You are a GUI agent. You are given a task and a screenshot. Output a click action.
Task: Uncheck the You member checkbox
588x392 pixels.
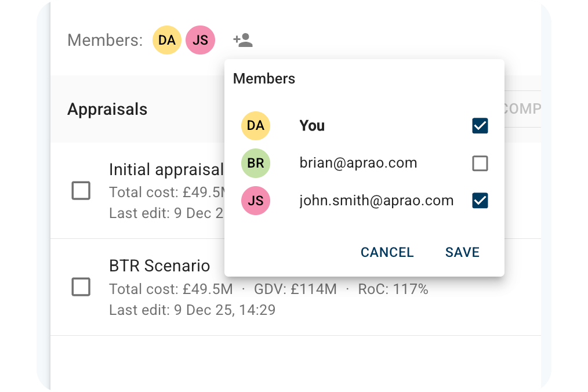point(480,126)
